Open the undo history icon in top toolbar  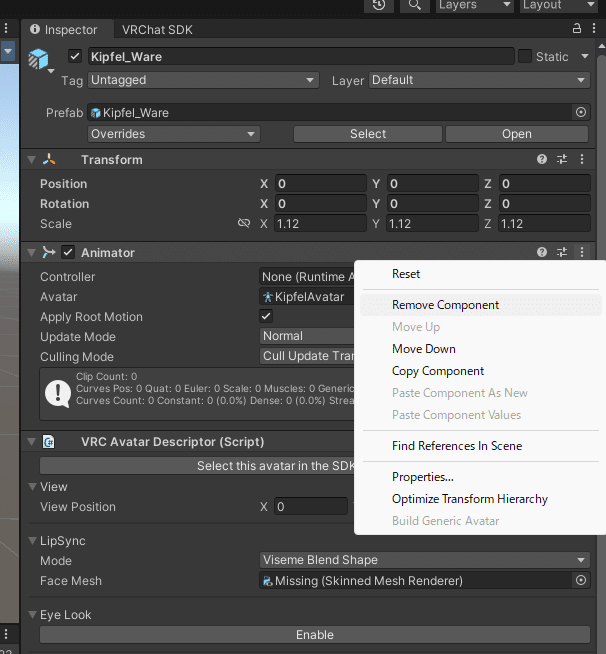click(x=379, y=5)
